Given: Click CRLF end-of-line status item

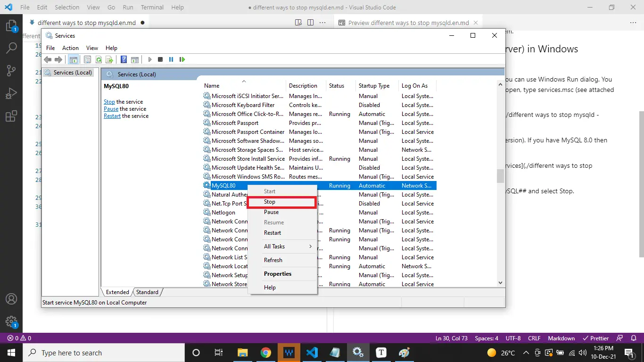Looking at the screenshot, I should [534, 338].
